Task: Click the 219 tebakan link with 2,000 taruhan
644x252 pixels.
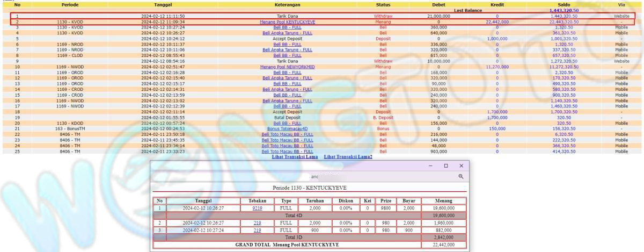Action: point(257,222)
